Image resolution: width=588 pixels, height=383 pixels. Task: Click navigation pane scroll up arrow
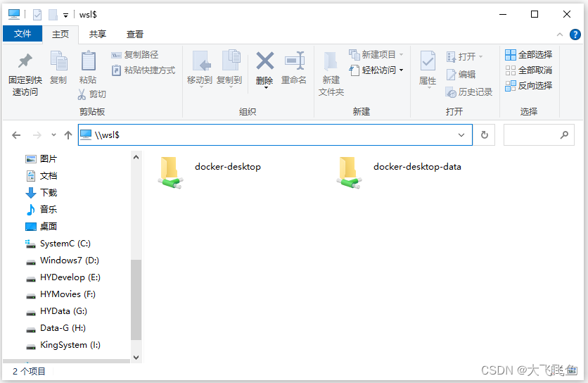(x=136, y=157)
